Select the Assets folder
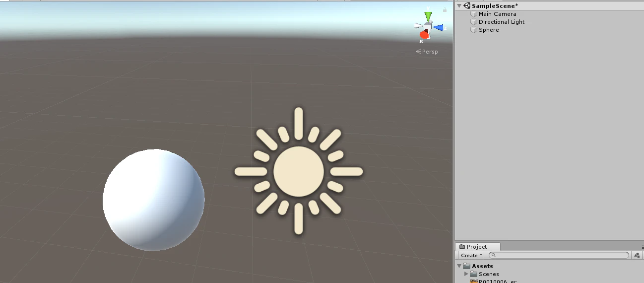 [482, 266]
